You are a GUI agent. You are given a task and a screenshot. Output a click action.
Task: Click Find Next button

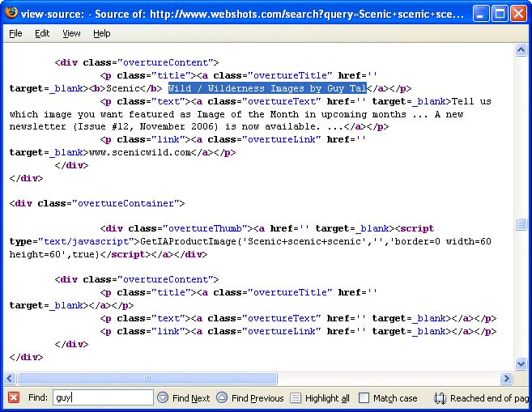click(184, 397)
